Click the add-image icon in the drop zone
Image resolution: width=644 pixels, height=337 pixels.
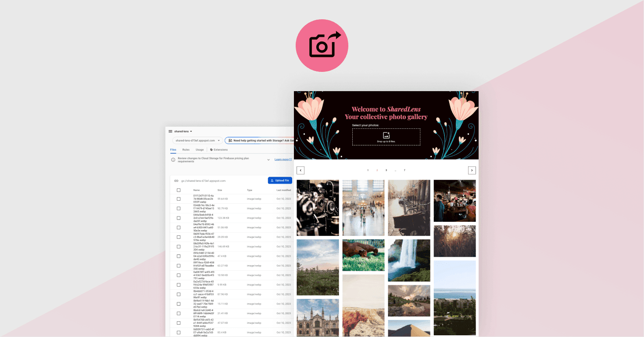[x=386, y=135]
